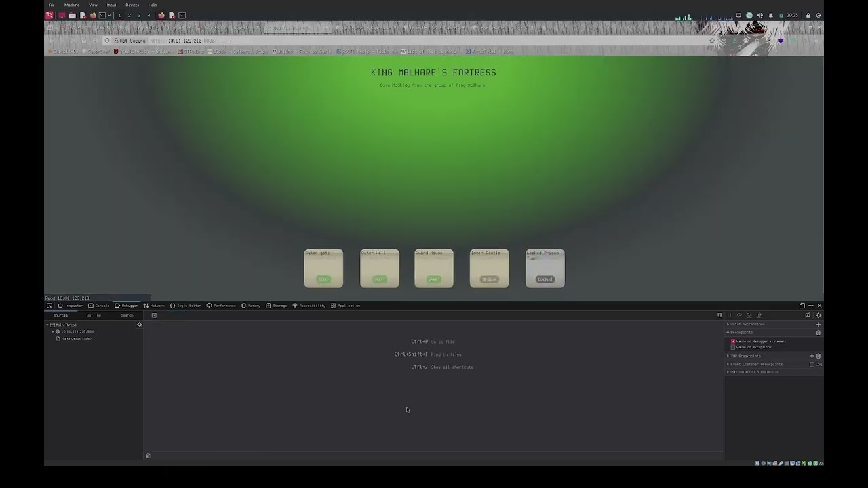Open the Console devtools tab
This screenshot has width=868, height=488.
click(99, 306)
